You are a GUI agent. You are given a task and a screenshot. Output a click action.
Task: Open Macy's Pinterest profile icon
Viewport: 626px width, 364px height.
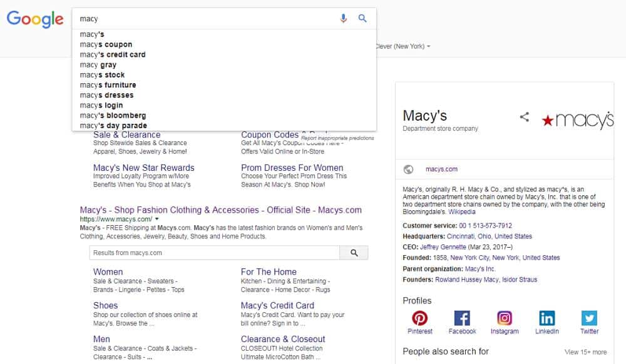419,318
